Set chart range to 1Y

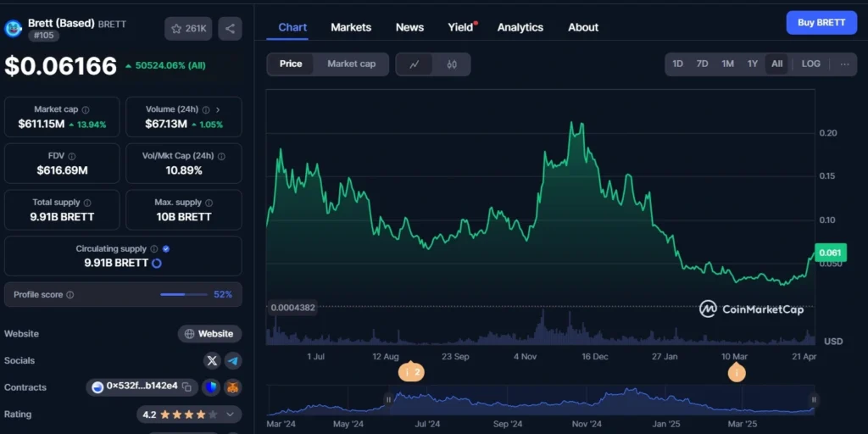[753, 64]
